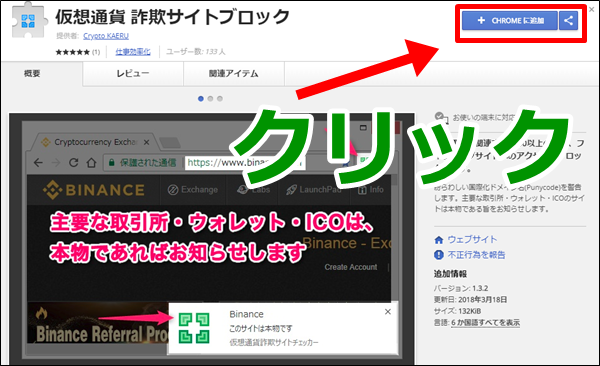This screenshot has width=600, height=366.
Task: Open the 不正行為を報告 link
Action: point(476,255)
